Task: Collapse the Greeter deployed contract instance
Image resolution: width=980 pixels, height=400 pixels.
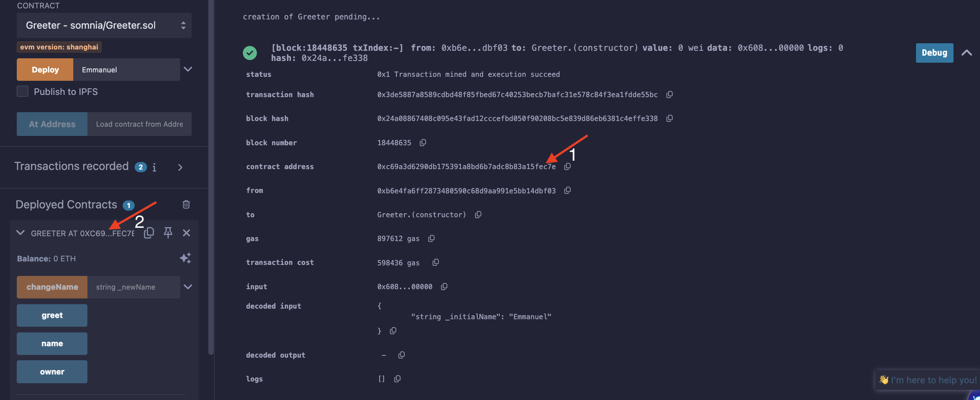Action: (x=20, y=233)
